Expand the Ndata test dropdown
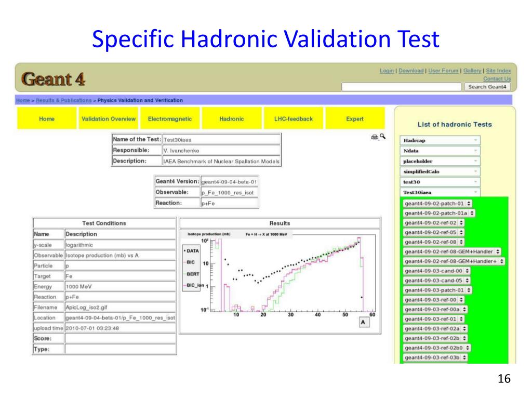Image resolution: width=532 pixels, height=399 pixels. (440, 151)
